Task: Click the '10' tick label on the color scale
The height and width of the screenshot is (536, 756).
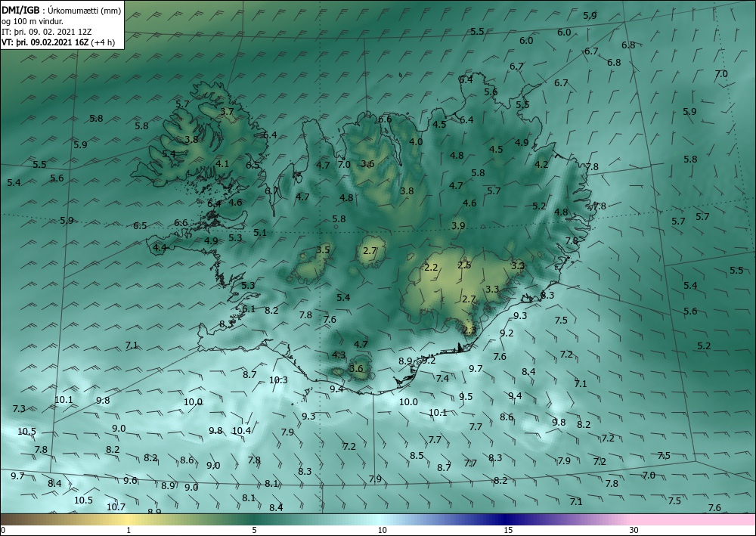Action: [382, 530]
